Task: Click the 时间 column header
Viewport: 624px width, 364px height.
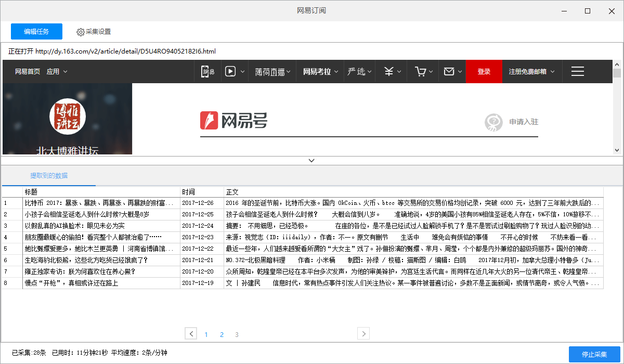Action: coord(202,192)
